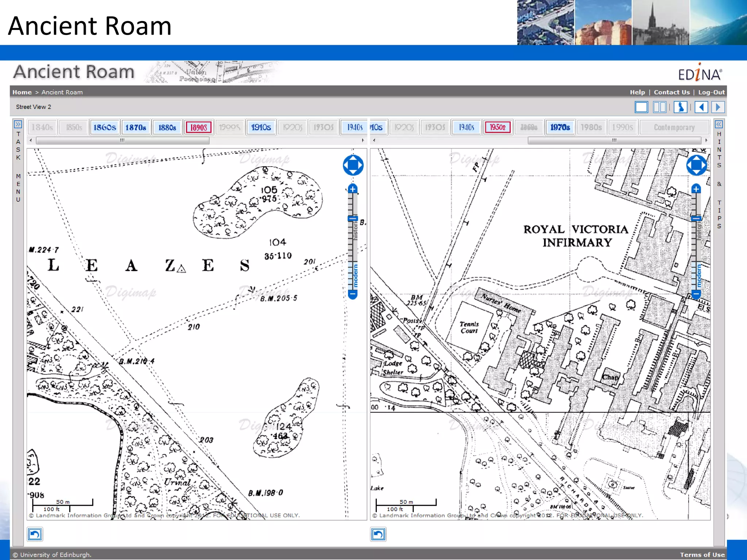Click the Log-Out link
Screen dimensions: 747x560
tap(711, 92)
